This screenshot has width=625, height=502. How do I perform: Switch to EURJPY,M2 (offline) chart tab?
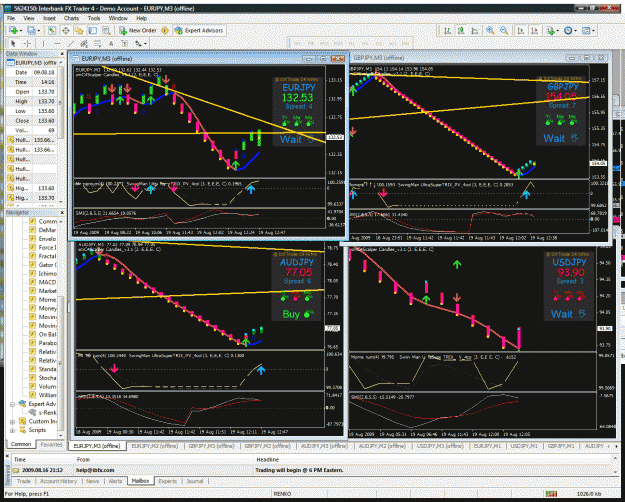click(155, 446)
